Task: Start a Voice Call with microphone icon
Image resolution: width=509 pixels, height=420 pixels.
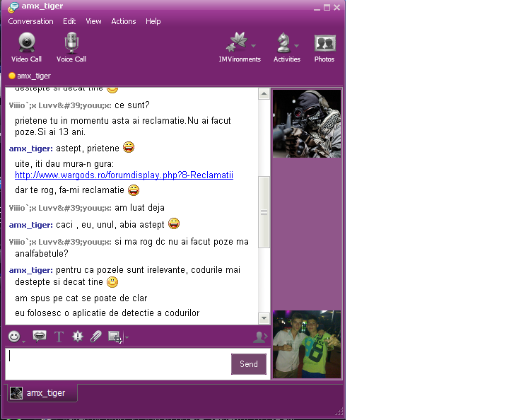Action: pos(71,47)
